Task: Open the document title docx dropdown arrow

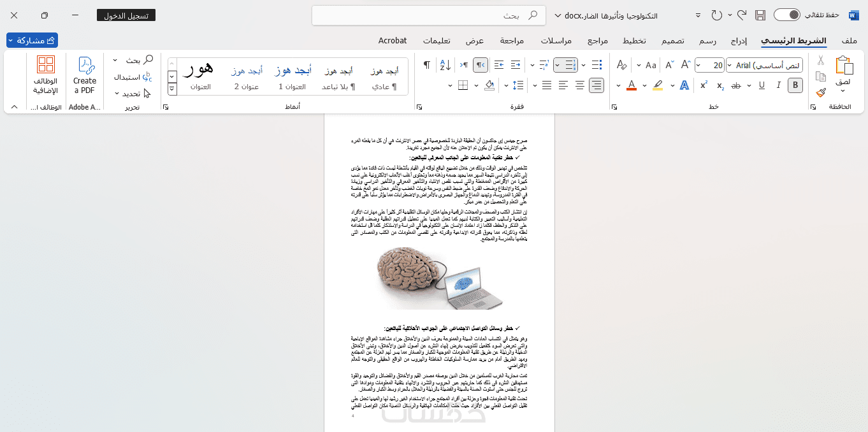Action: [x=559, y=15]
